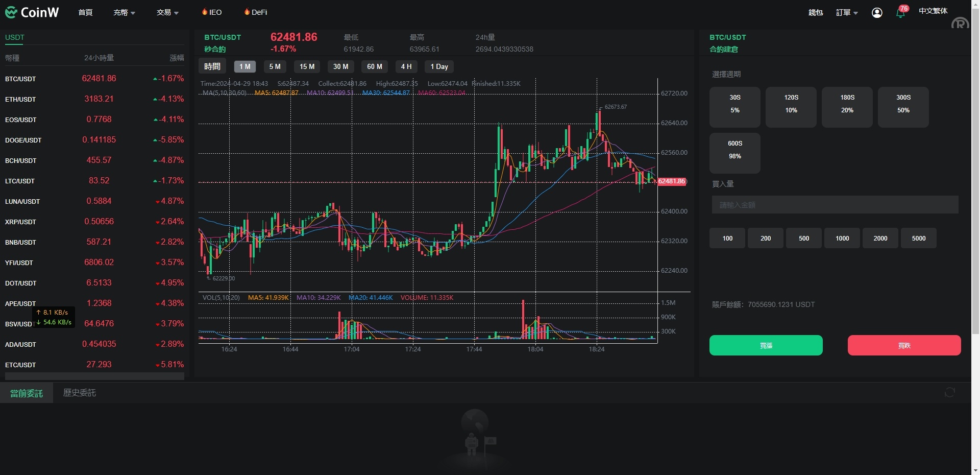Viewport: 980px width, 475px height.
Task: Open account menu via the profile icon
Action: tap(877, 13)
